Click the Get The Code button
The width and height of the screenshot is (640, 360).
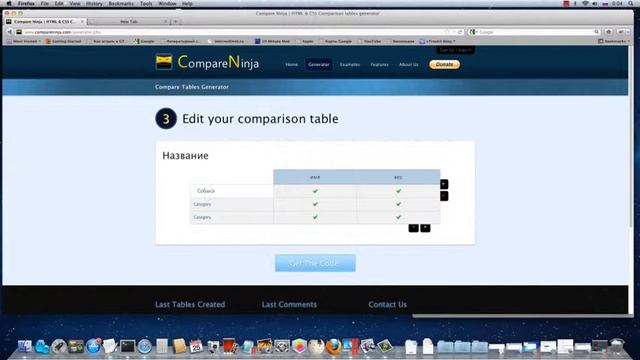(315, 263)
